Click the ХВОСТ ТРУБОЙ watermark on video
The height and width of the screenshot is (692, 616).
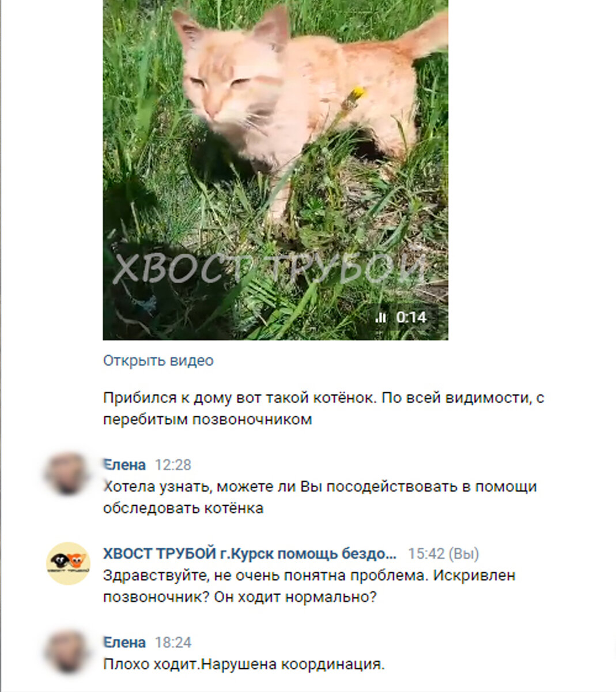click(x=269, y=269)
